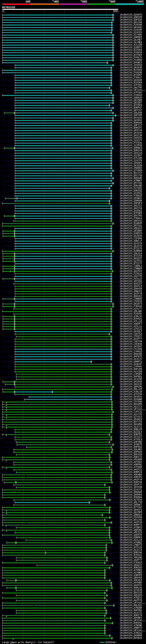
Task: Select hit label UniRef100_A7LCD5
Action: click(x=131, y=45)
